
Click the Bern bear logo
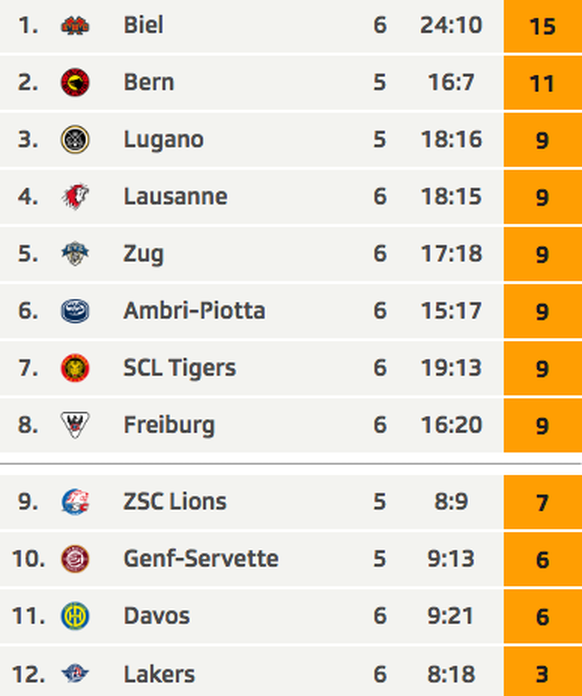click(x=75, y=82)
